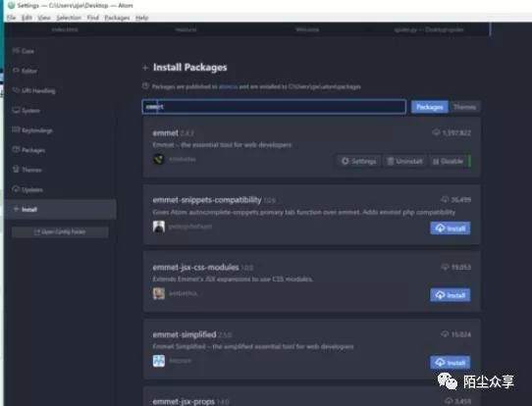Viewport: 532px width, 406px height.
Task: Click the Atom app icon in title bar
Action: pyautogui.click(x=12, y=5)
